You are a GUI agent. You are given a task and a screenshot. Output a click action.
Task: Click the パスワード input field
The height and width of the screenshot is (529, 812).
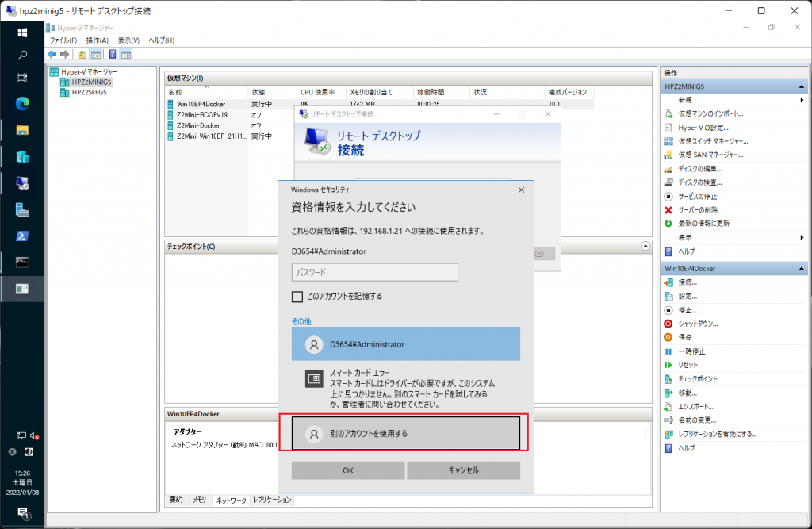(374, 272)
